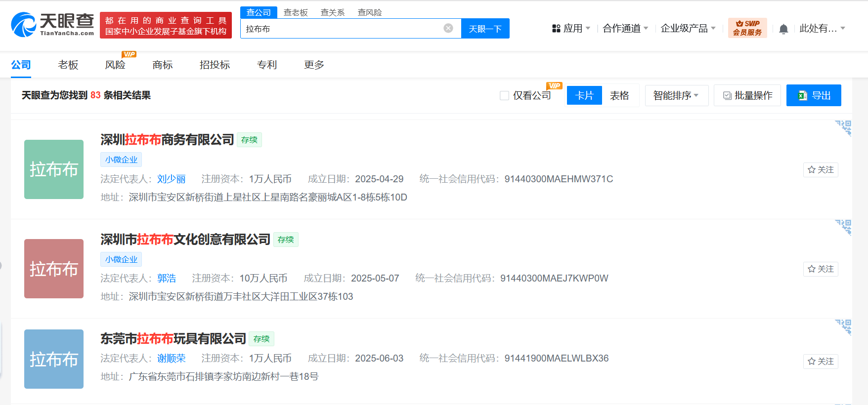Follow 深圳拉布布商务有限公司 with star button
The width and height of the screenshot is (868, 405).
[821, 170]
